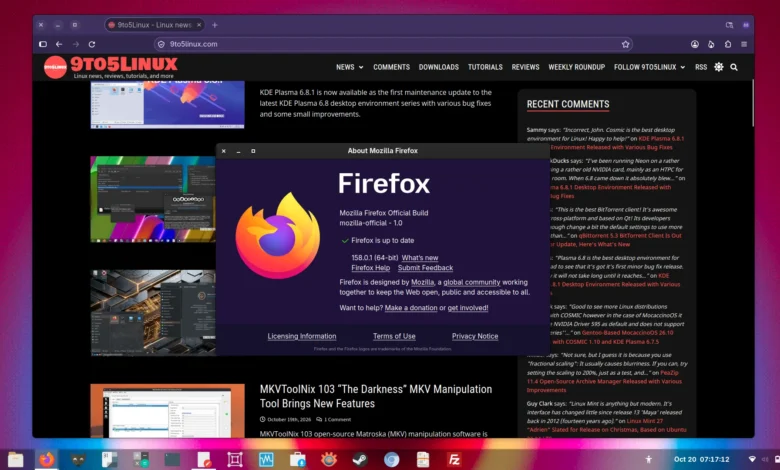Open the REVIEWS menu item
This screenshot has height=470, width=780.
pyautogui.click(x=525, y=67)
